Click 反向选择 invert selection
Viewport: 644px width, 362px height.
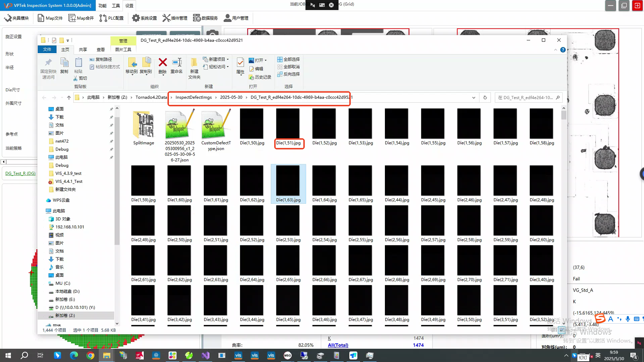point(288,74)
